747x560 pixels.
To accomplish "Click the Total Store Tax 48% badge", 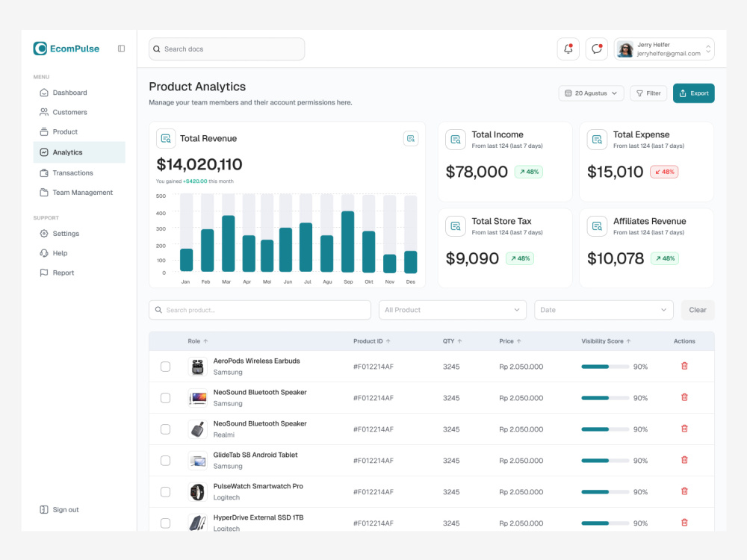I will point(520,258).
